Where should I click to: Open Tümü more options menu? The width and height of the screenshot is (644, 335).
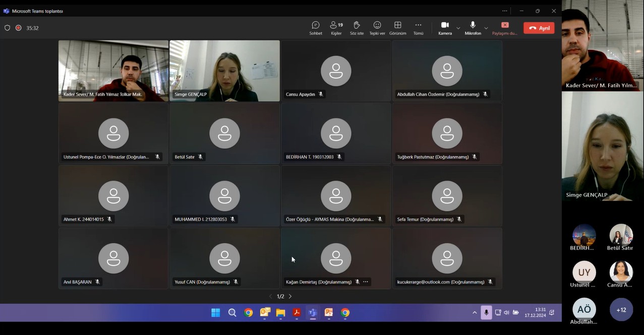coord(418,28)
